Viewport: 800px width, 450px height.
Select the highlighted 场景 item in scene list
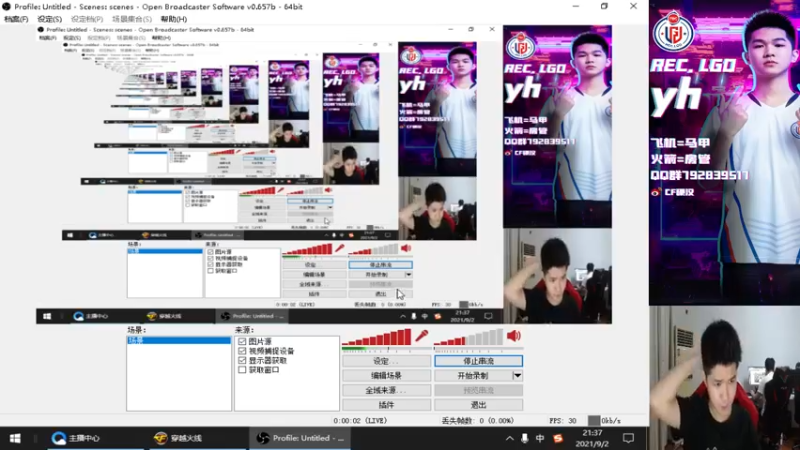pos(179,340)
